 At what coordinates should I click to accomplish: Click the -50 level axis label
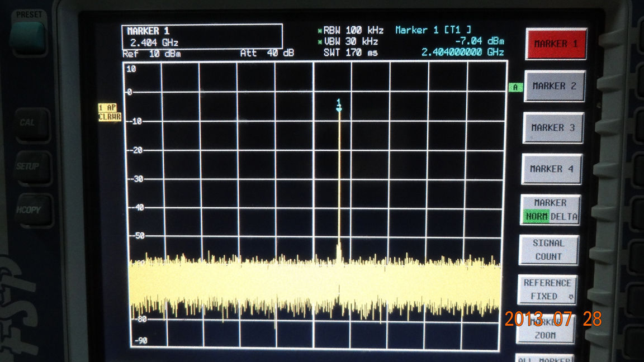click(x=138, y=236)
